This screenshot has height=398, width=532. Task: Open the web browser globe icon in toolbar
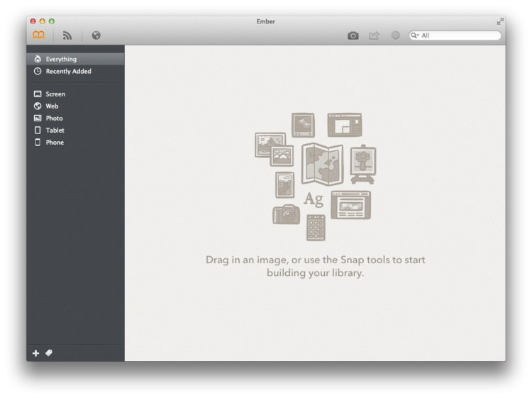tap(96, 35)
